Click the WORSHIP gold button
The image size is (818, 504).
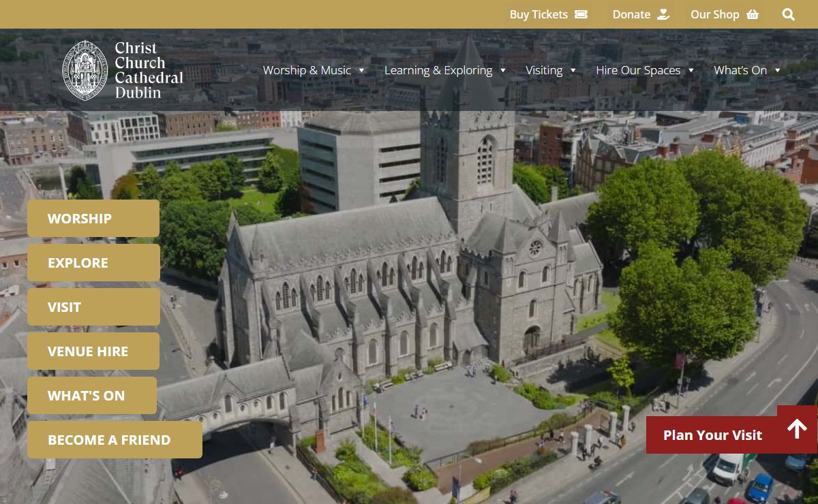pos(93,219)
